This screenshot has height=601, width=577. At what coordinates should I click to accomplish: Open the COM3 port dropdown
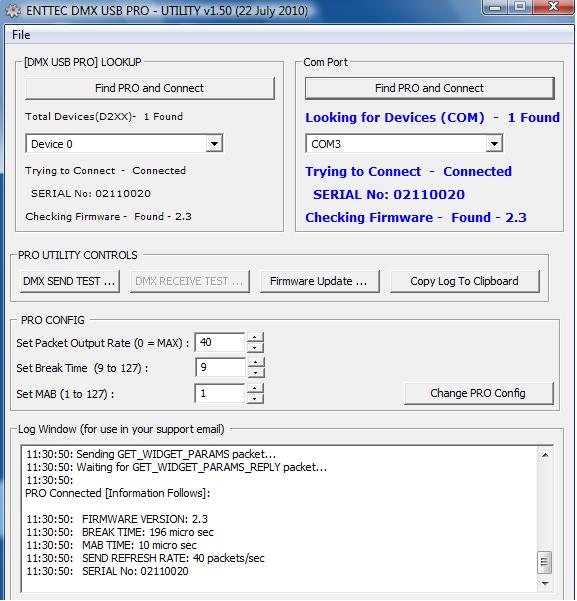click(495, 144)
